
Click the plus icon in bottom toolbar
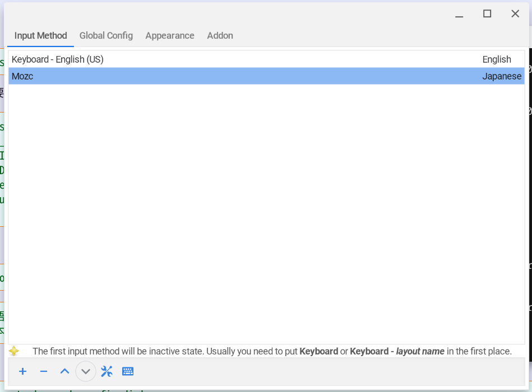tap(22, 371)
